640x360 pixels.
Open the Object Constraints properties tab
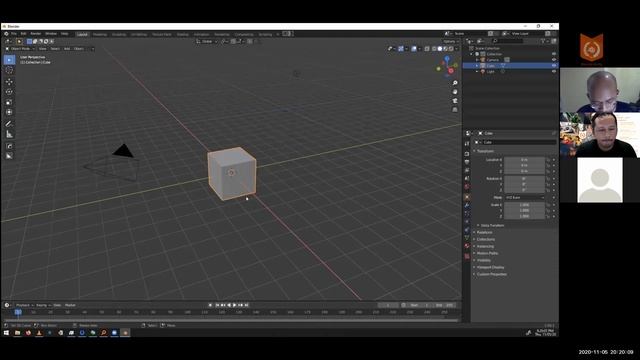467,230
